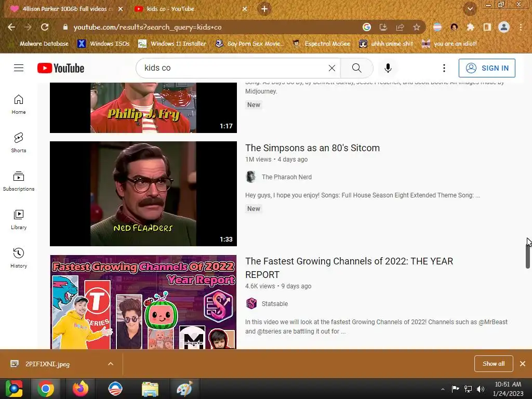Viewport: 532px width, 399px height.
Task: Visit The Pharaoh Nerd channel
Action: (286, 177)
